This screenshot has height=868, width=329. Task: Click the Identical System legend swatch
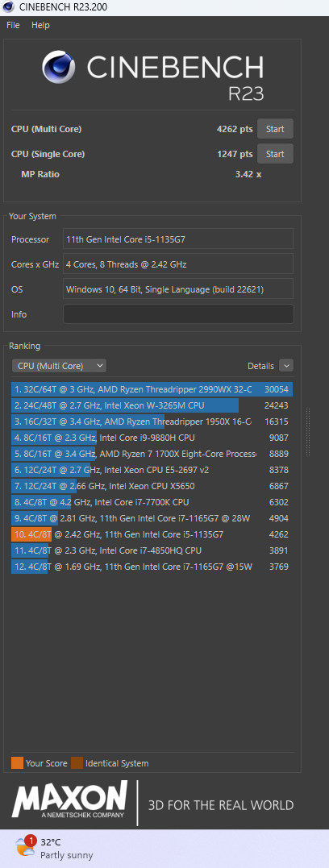tap(77, 762)
